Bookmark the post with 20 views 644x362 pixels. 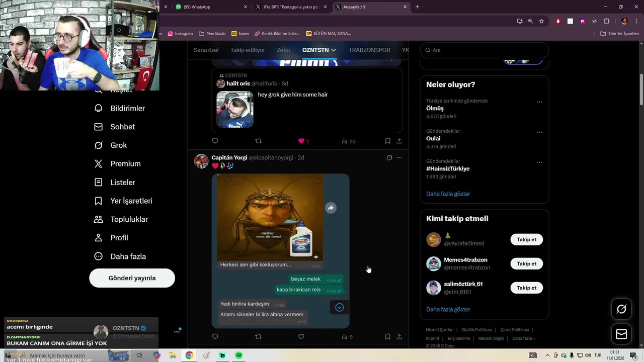pyautogui.click(x=387, y=141)
